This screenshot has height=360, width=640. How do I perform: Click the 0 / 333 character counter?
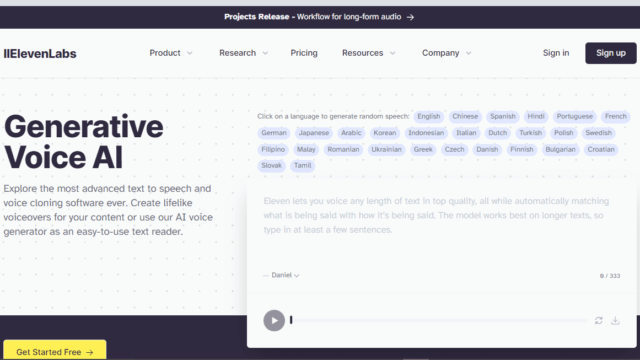610,276
